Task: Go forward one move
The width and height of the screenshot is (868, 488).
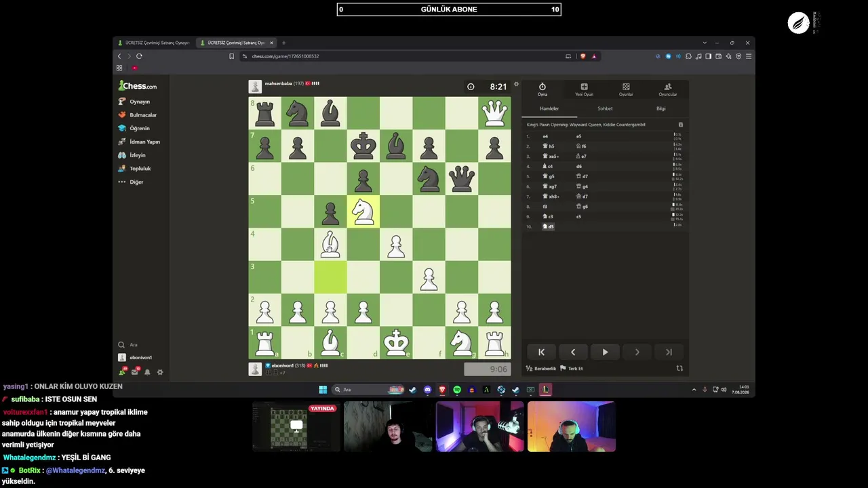Action: 637,352
